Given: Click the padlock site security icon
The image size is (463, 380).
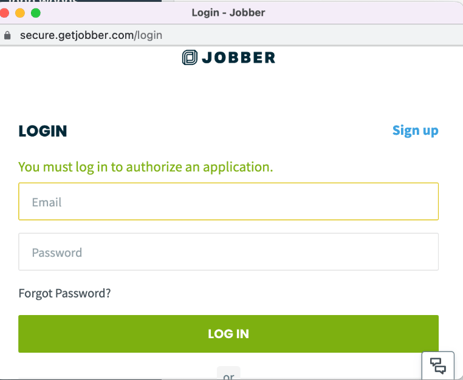Looking at the screenshot, I should (x=7, y=35).
